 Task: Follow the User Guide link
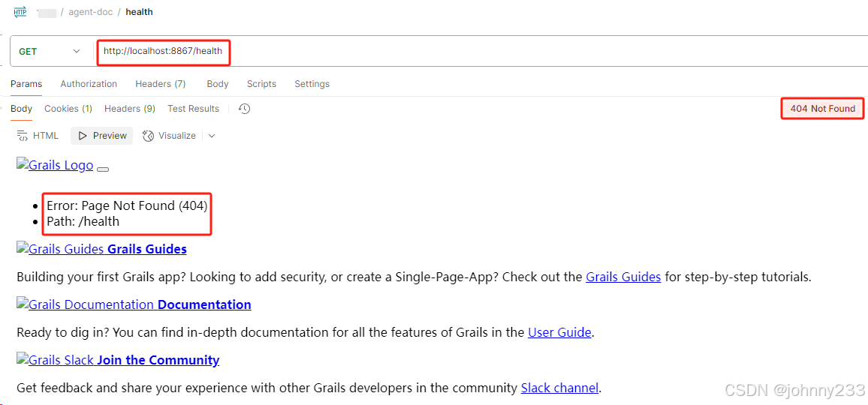click(x=560, y=332)
